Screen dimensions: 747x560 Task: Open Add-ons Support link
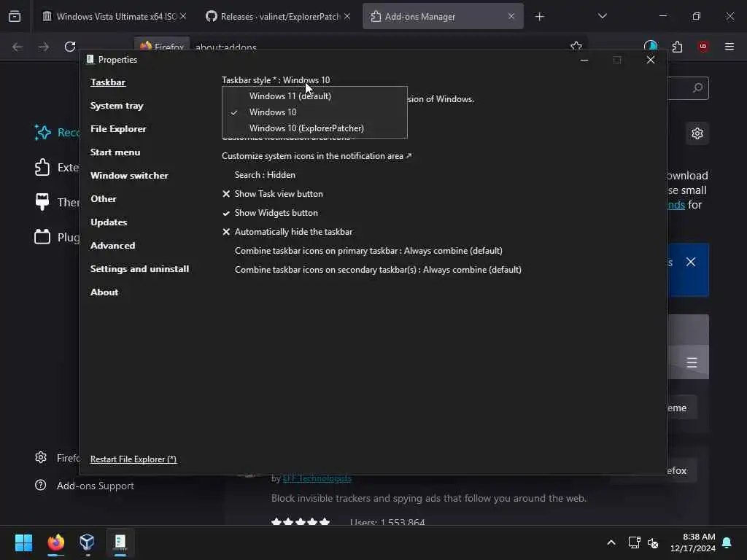96,486
